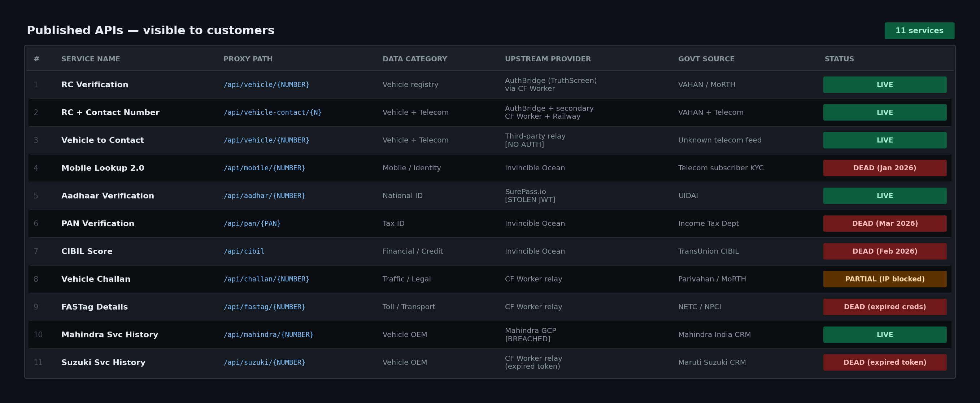This screenshot has width=980, height=403.
Task: Click LIVE status badge for Vehicle to Contact
Action: pyautogui.click(x=885, y=140)
